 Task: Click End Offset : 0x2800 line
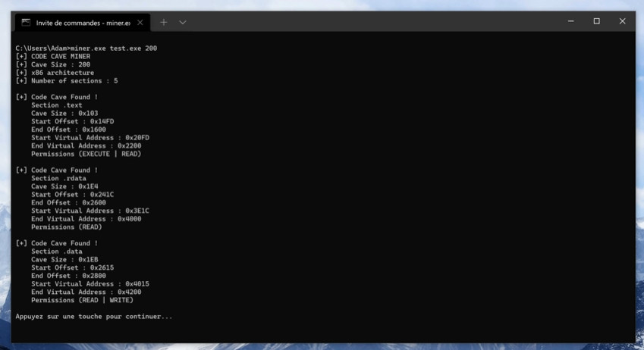pyautogui.click(x=68, y=276)
